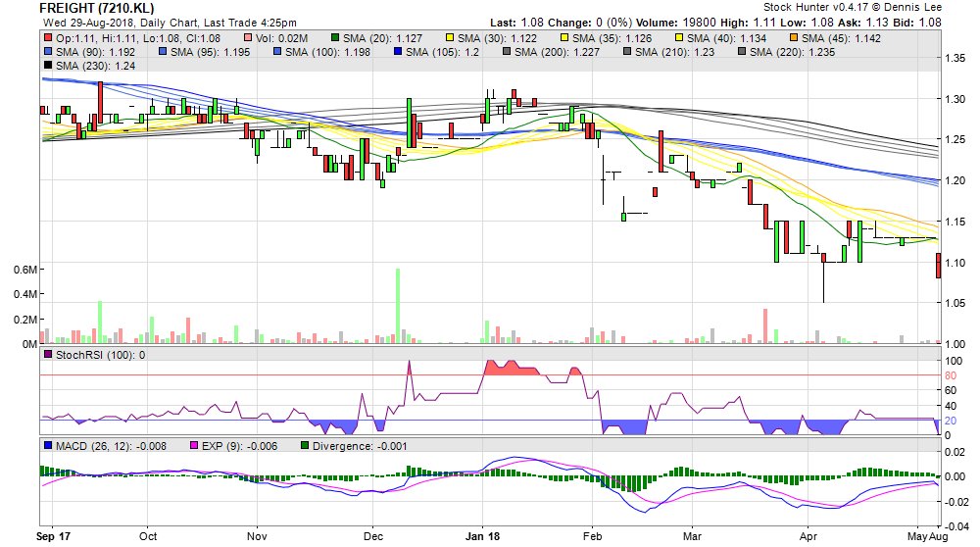The height and width of the screenshot is (547, 980).
Task: Click the SMA (90) blue swatch
Action: click(x=49, y=52)
